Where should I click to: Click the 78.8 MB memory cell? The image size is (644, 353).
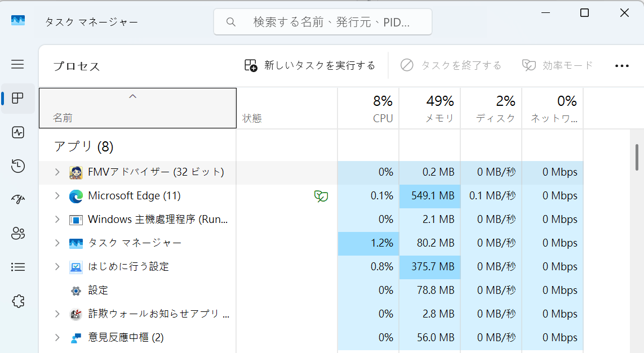click(x=429, y=291)
